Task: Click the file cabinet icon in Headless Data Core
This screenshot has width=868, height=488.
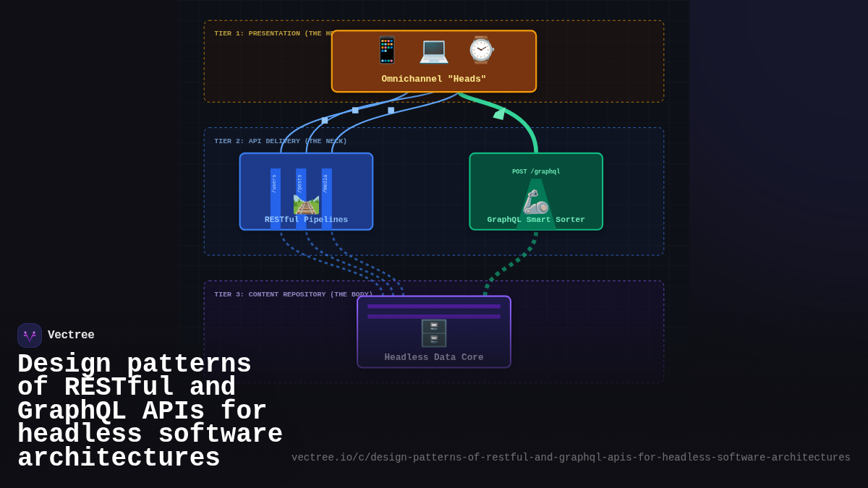Action: [x=434, y=332]
